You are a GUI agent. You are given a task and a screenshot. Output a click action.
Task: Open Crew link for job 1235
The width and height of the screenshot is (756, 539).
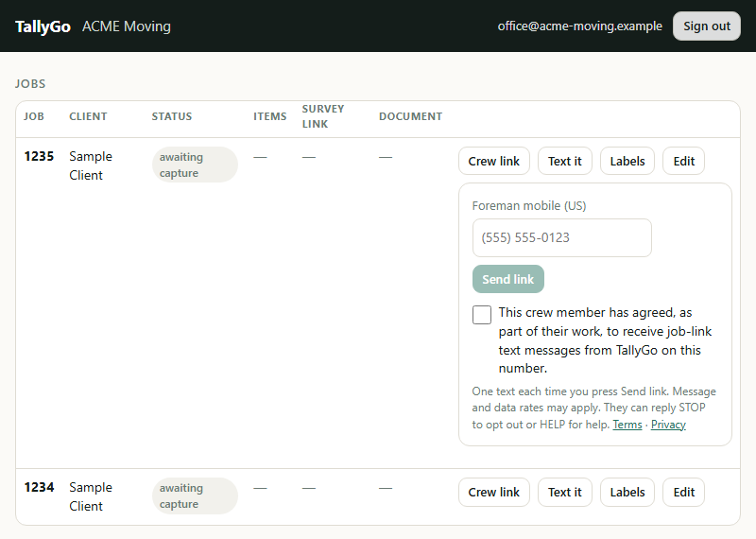coord(493,161)
